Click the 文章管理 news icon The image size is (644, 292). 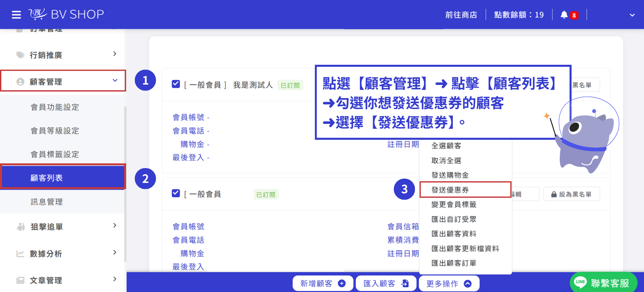pyautogui.click(x=20, y=280)
